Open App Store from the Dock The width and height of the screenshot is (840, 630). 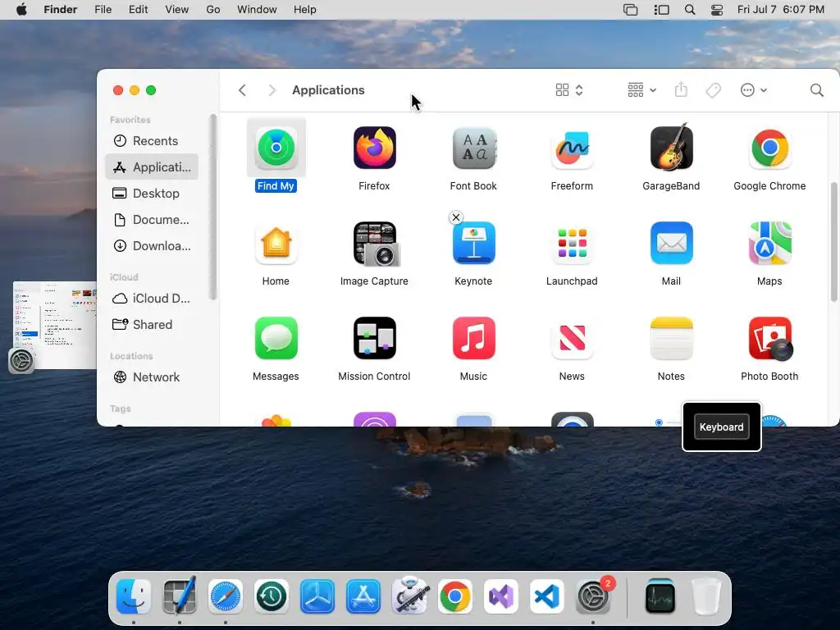coord(363,596)
